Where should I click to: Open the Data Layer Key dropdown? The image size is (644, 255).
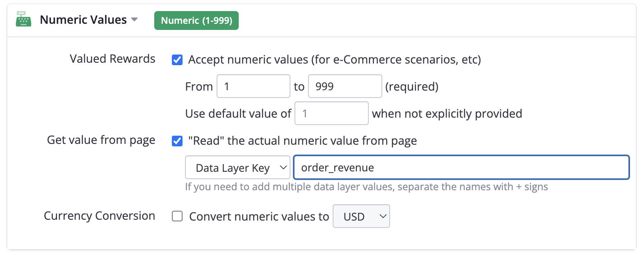coord(238,168)
